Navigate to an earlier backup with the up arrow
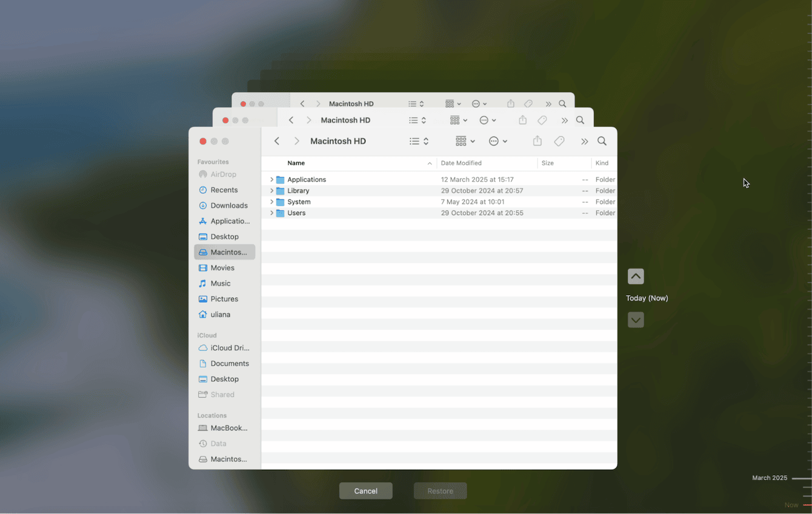 point(636,276)
